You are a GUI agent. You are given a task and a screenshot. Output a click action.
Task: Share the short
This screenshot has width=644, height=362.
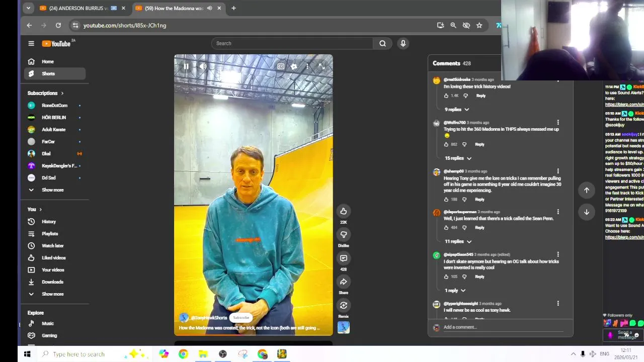point(344,282)
